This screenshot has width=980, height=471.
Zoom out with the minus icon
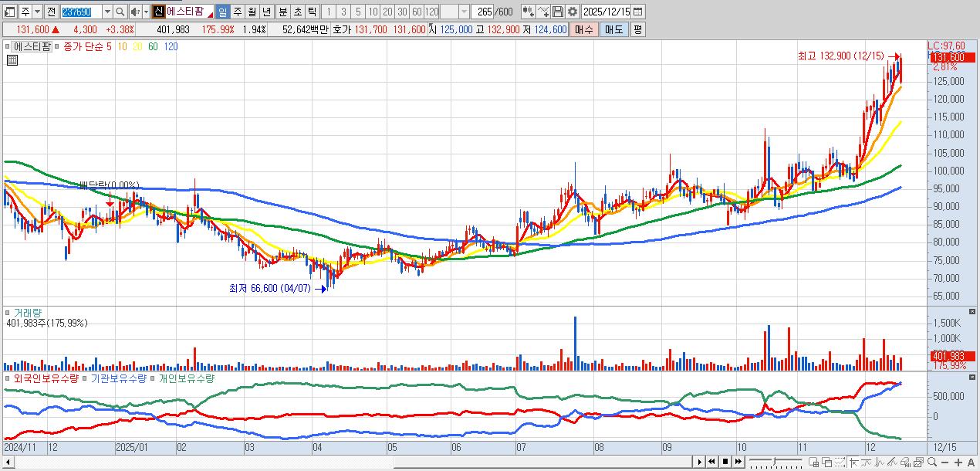tap(945, 462)
